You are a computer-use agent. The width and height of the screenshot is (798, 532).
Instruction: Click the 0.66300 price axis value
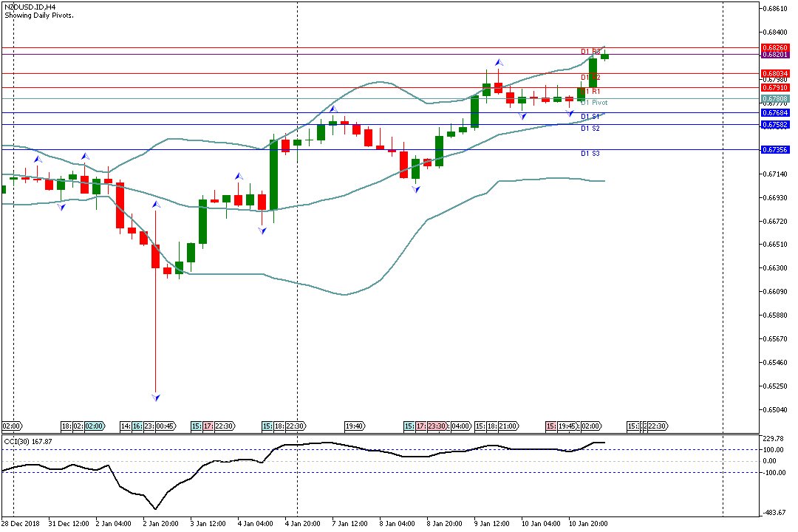click(776, 268)
